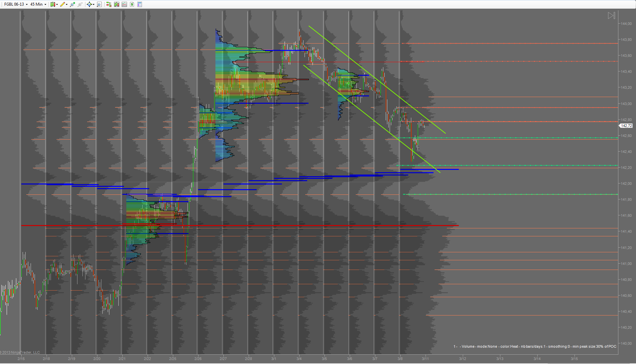Click the 3/8 date axis label

click(x=400, y=359)
